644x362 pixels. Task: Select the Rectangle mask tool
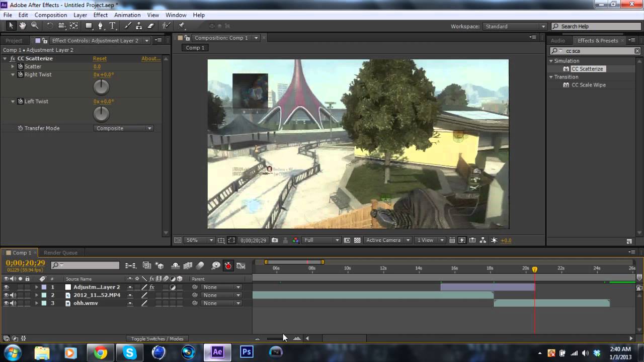click(x=89, y=26)
